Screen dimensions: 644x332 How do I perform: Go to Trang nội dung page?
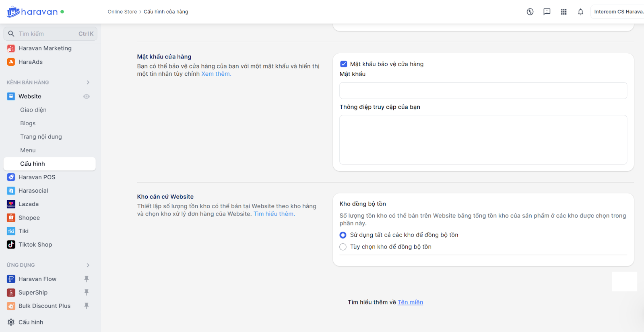(41, 137)
